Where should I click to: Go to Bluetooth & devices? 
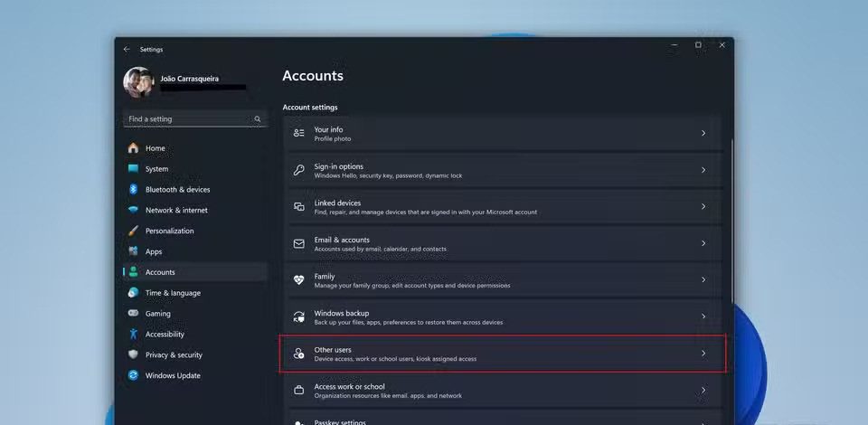click(x=195, y=189)
